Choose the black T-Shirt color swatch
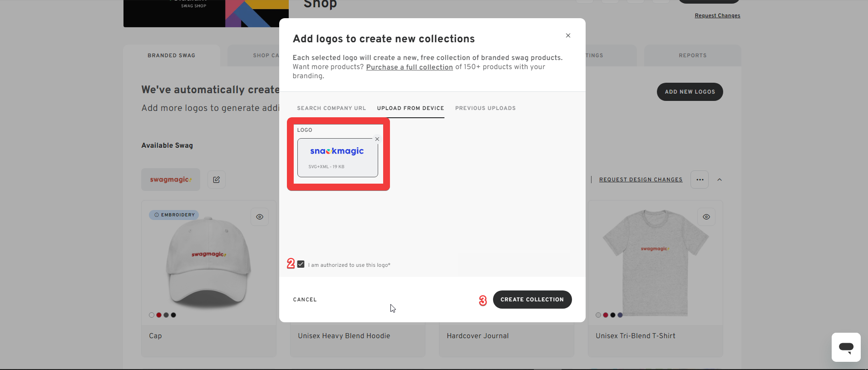This screenshot has width=868, height=370. click(x=613, y=315)
